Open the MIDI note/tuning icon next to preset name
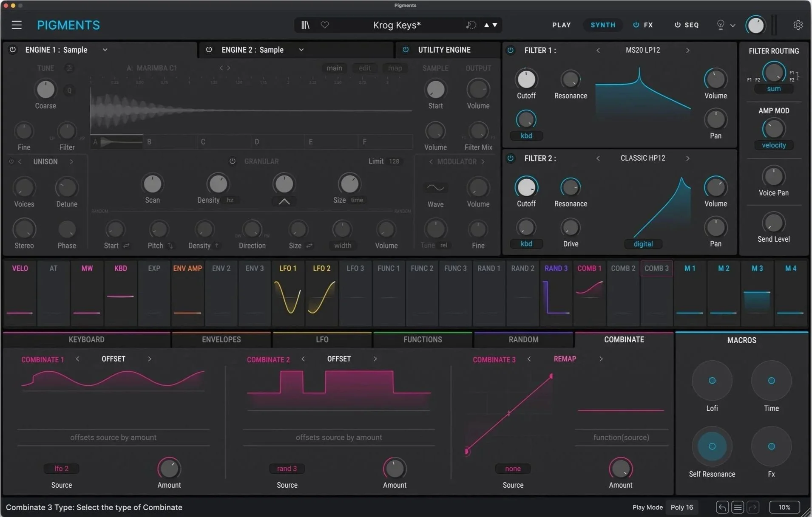 (x=470, y=25)
